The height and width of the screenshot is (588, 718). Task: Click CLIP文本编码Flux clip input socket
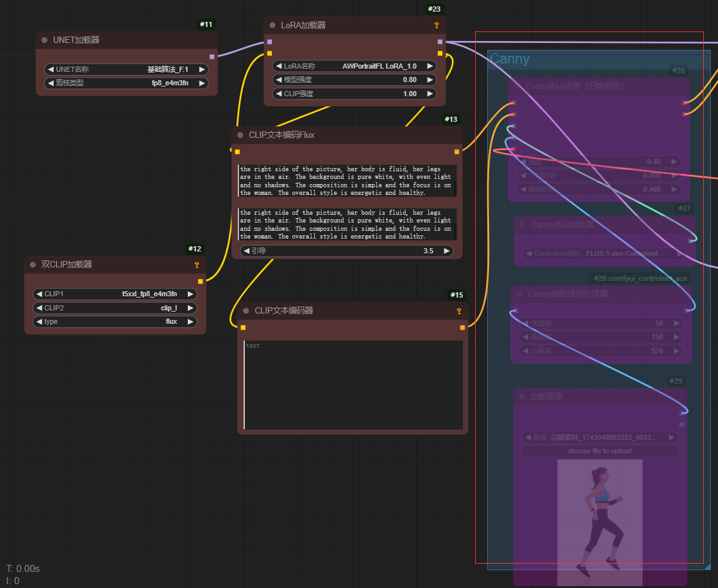click(x=237, y=151)
